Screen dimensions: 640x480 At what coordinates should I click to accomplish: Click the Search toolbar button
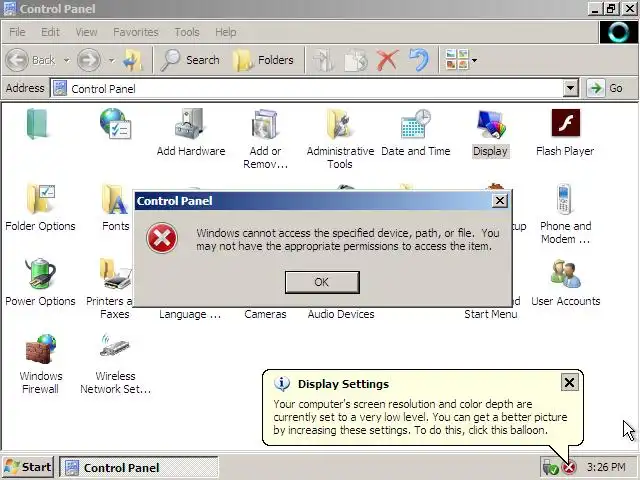pyautogui.click(x=189, y=60)
